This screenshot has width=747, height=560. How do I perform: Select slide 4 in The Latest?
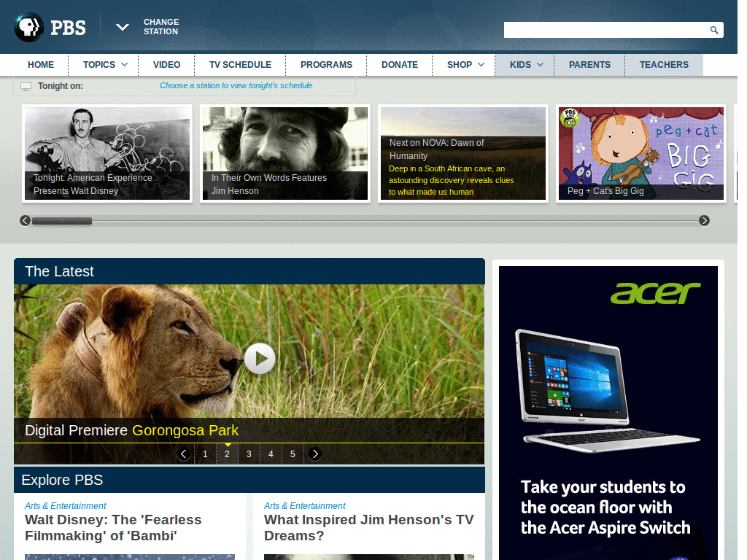[x=271, y=454]
